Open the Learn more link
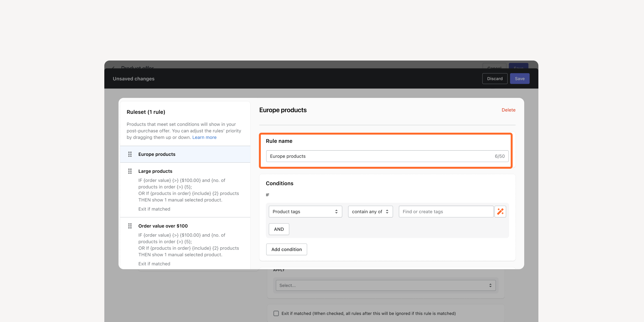The image size is (644, 322). (x=204, y=137)
